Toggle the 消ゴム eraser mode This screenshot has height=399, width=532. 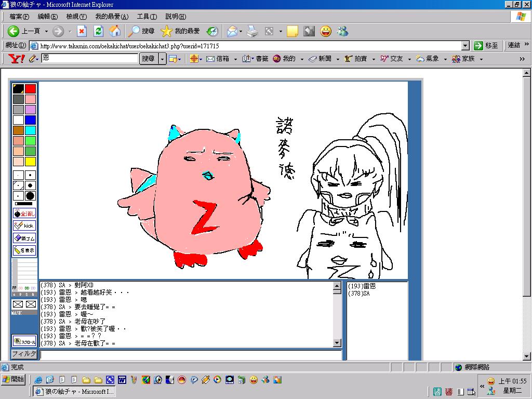tap(24, 238)
